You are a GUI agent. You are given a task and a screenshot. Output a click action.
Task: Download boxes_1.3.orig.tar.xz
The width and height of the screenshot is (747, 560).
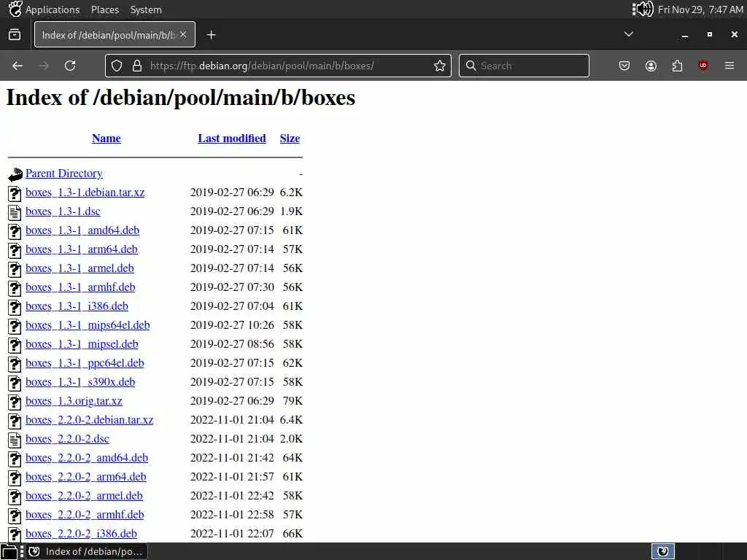(x=74, y=402)
